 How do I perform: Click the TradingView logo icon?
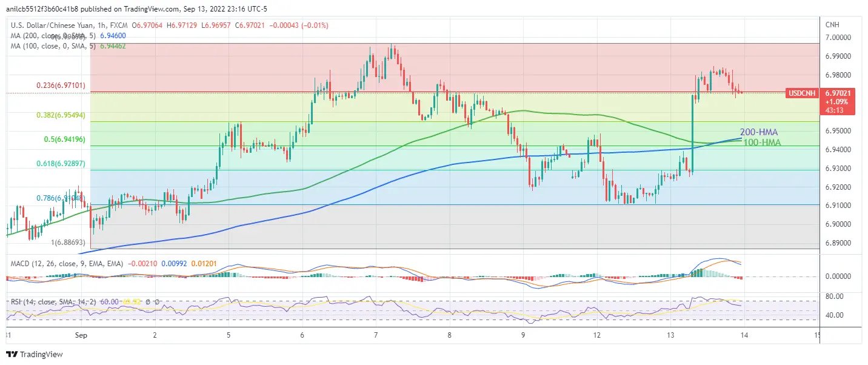click(12, 354)
